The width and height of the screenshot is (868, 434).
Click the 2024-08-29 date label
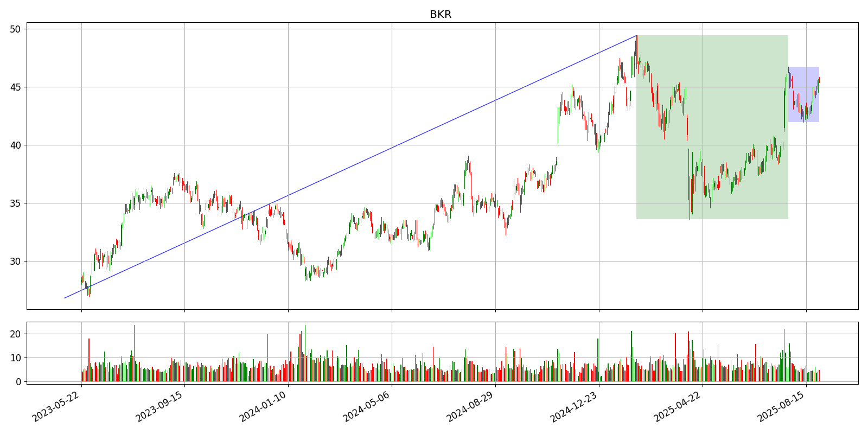(470, 407)
